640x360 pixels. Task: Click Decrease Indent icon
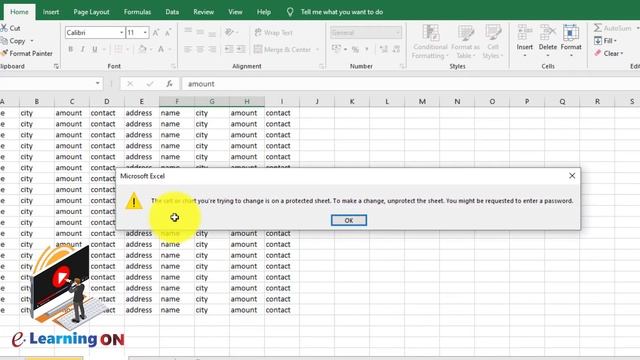[229, 49]
